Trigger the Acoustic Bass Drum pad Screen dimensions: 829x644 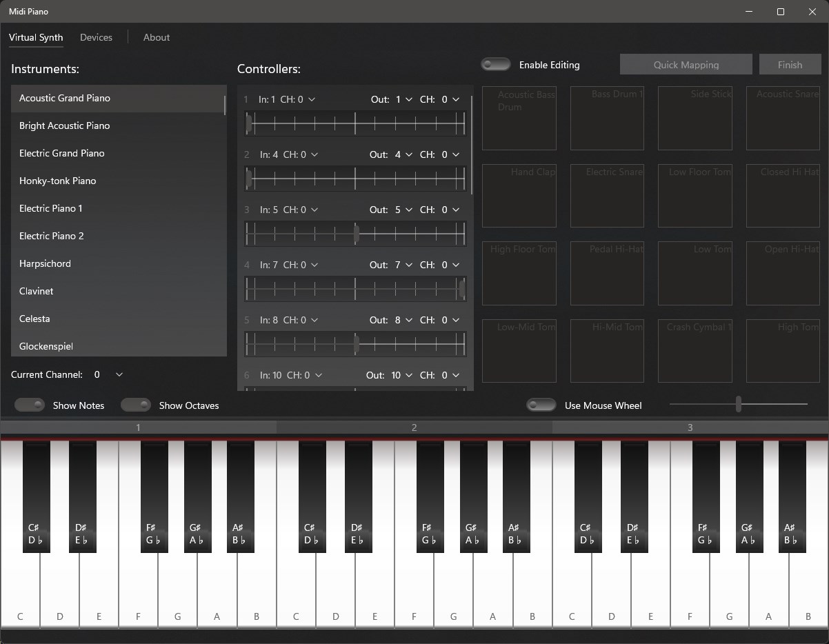point(519,118)
